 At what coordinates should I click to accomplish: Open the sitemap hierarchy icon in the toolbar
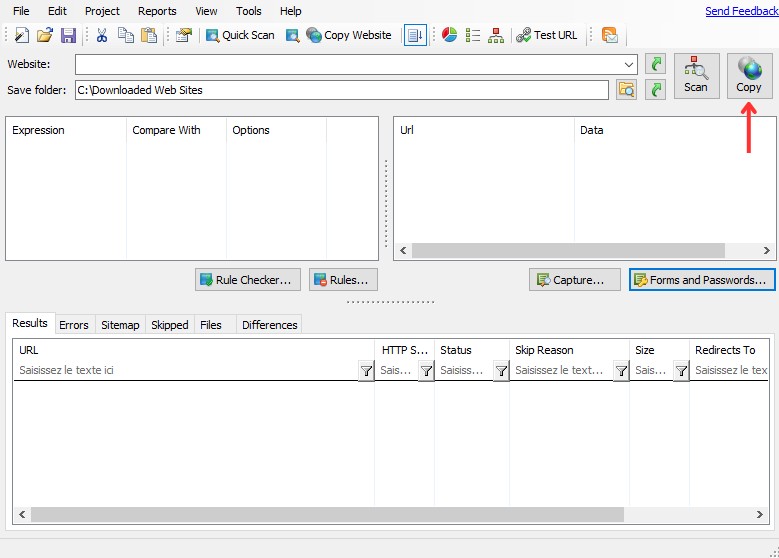(x=496, y=35)
